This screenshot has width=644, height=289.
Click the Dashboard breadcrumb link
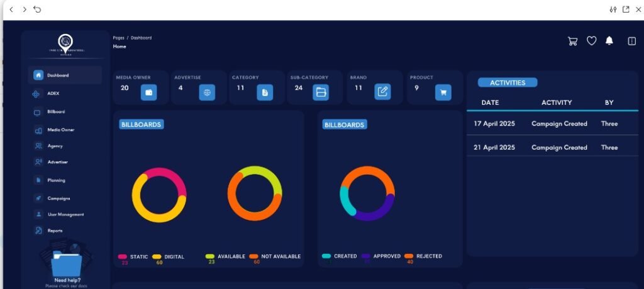[x=141, y=38]
